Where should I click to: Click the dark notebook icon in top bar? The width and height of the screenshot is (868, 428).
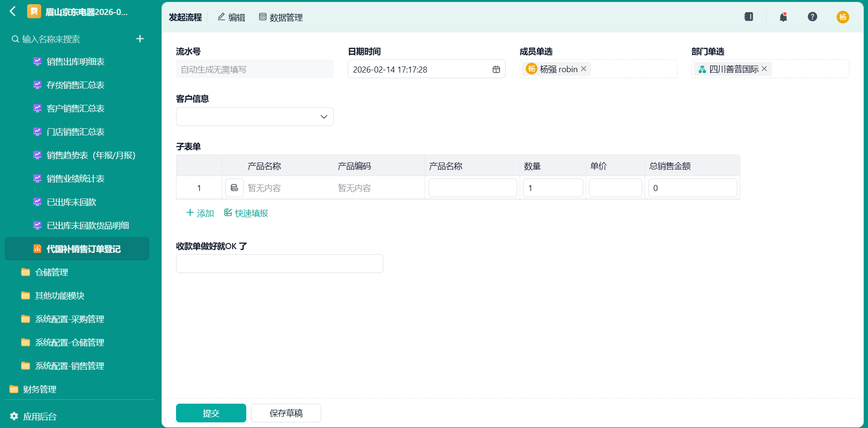(749, 17)
